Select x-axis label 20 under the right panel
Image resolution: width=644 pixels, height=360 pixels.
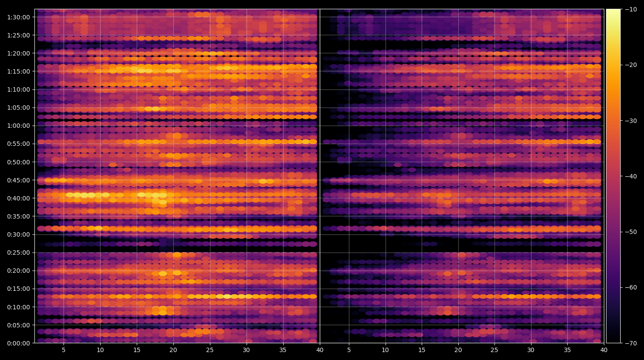point(458,350)
